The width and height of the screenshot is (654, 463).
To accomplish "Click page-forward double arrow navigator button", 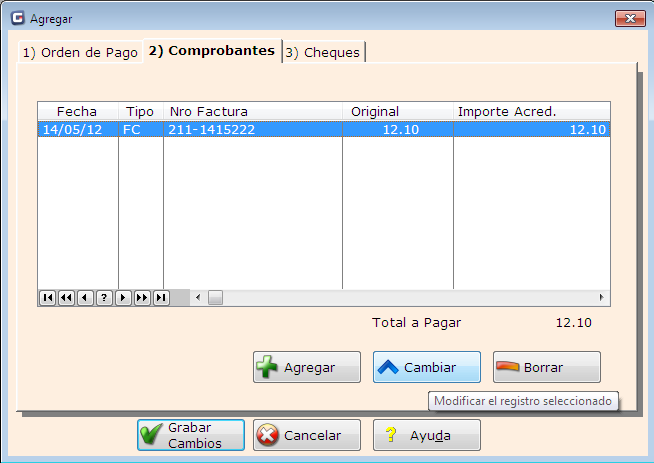I will [142, 298].
